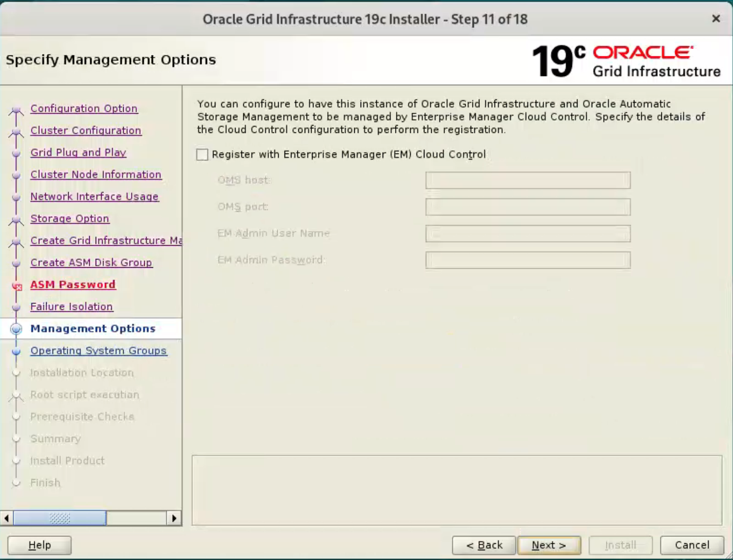Return to the ASM Password step
733x560 pixels.
(x=73, y=285)
